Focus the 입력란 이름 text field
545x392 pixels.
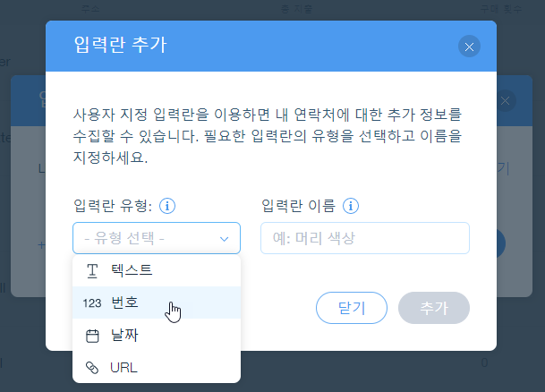365,238
